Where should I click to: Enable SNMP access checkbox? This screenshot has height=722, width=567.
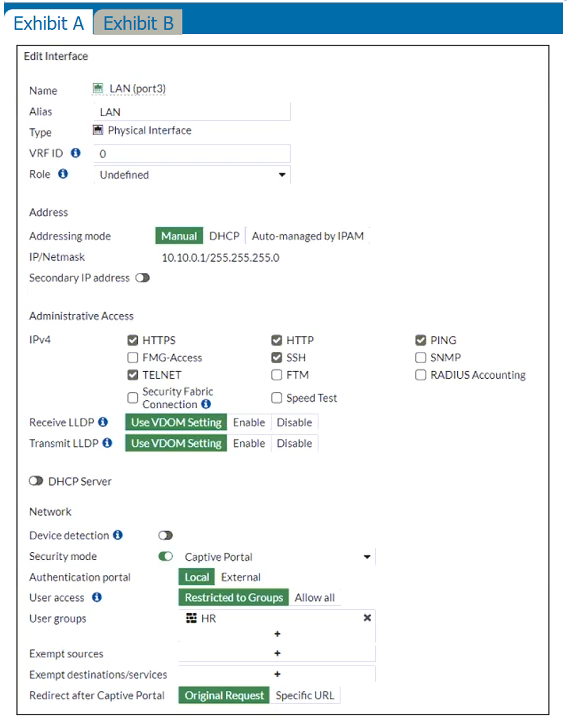[x=421, y=357]
